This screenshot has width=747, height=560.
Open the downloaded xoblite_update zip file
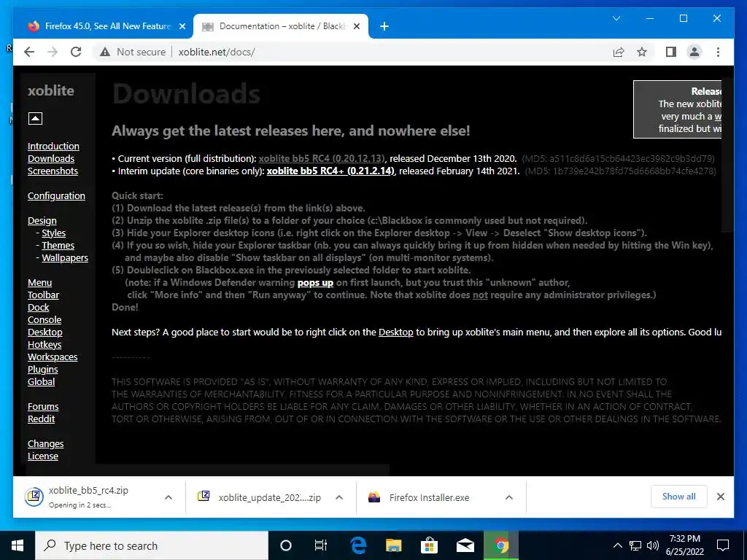click(x=260, y=497)
